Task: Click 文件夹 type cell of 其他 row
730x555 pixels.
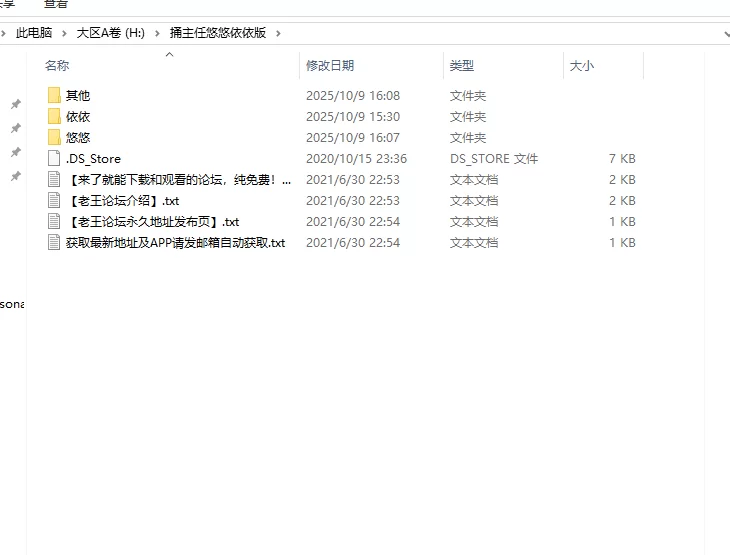Action: click(468, 95)
